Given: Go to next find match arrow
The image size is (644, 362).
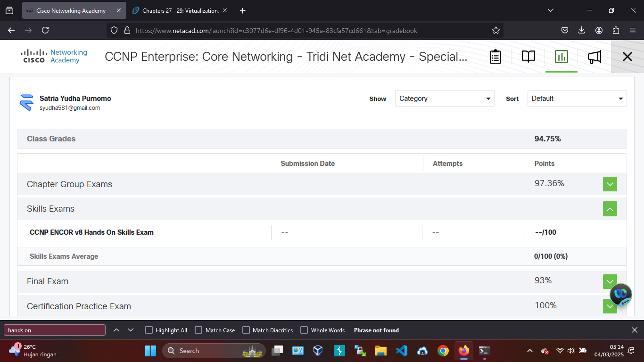Looking at the screenshot, I should pyautogui.click(x=131, y=330).
